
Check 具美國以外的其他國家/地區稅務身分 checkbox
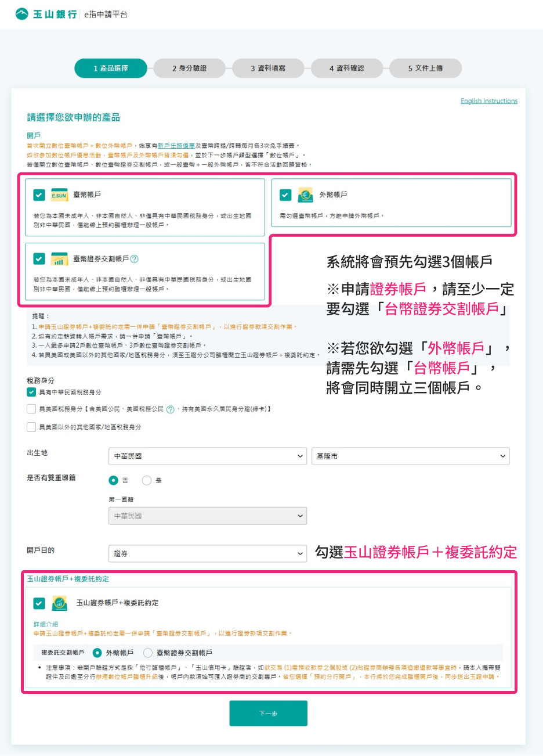pos(31,427)
